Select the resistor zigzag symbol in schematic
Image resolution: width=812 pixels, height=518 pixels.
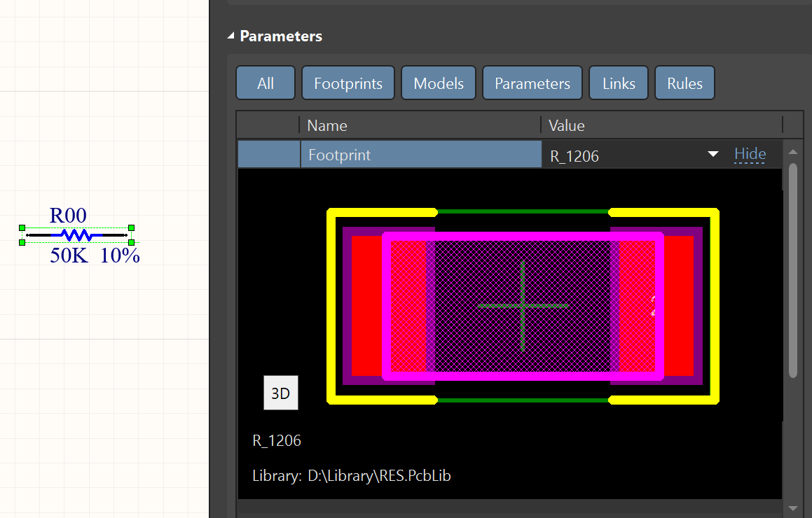76,234
